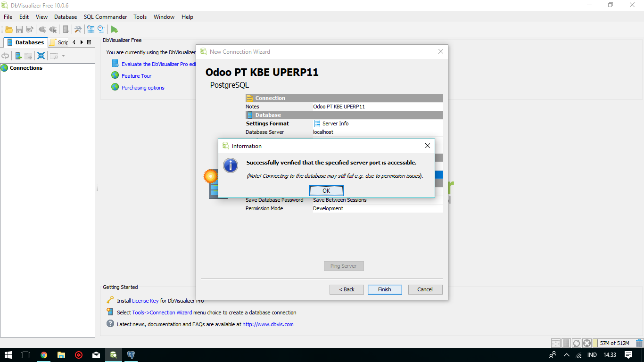Open the http://www.dbvis.com link

coord(268,324)
